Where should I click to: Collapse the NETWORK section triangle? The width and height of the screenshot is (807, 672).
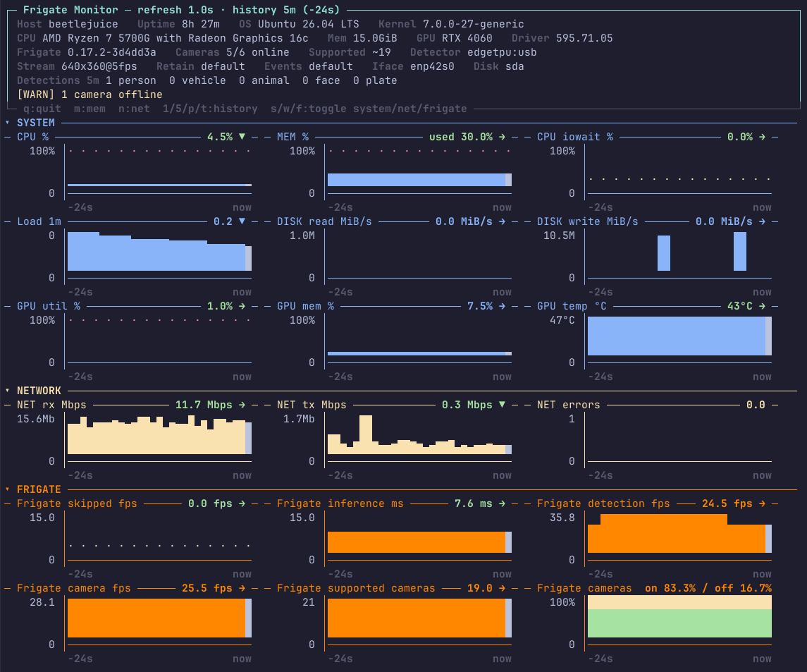coord(7,391)
